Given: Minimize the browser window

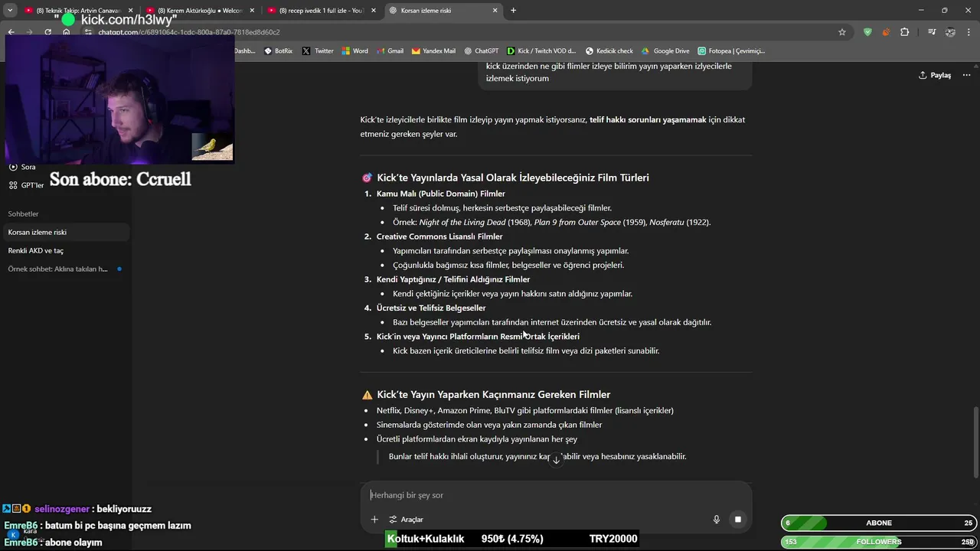Looking at the screenshot, I should (x=922, y=11).
